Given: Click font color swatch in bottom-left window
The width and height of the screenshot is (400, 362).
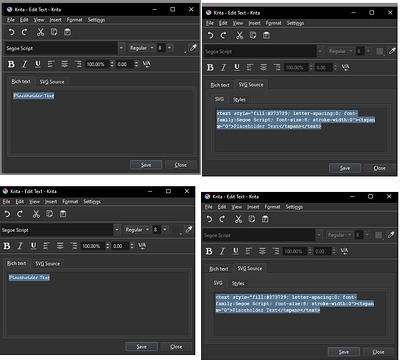Looking at the screenshot, I should click(x=177, y=230).
